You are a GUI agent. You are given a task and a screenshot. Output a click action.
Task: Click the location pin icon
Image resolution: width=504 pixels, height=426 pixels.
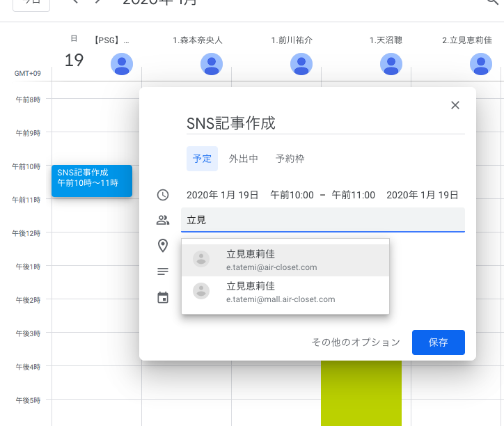click(163, 245)
